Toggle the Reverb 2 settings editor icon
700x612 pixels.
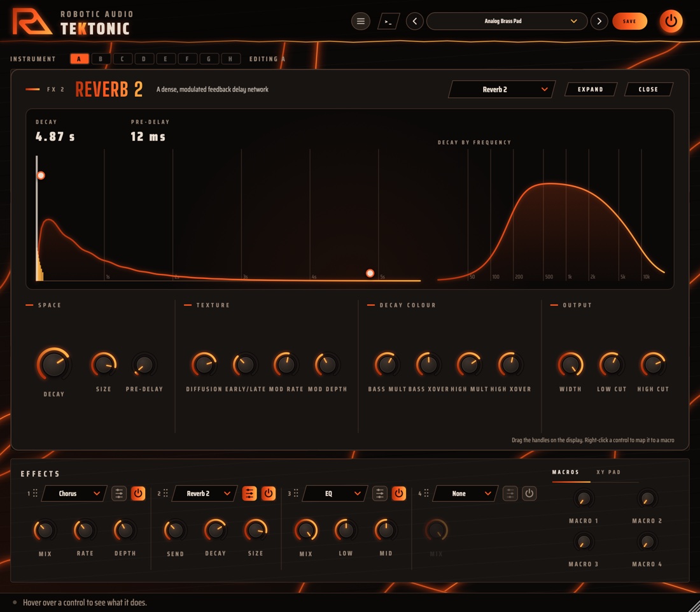coord(249,494)
